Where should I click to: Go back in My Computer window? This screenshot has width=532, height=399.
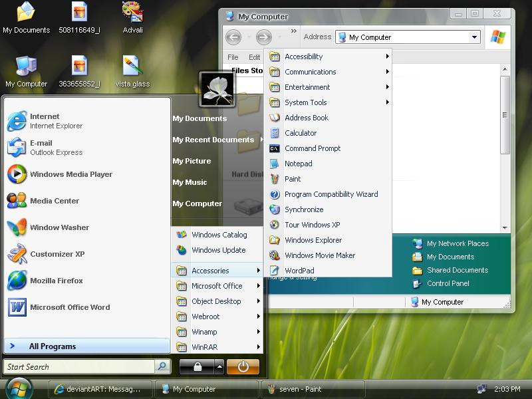(x=233, y=37)
